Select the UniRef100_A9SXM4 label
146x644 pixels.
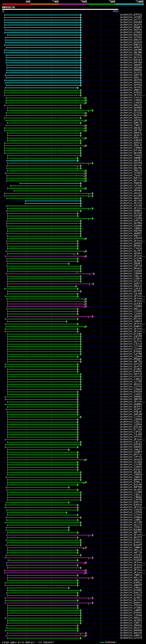click(131, 163)
